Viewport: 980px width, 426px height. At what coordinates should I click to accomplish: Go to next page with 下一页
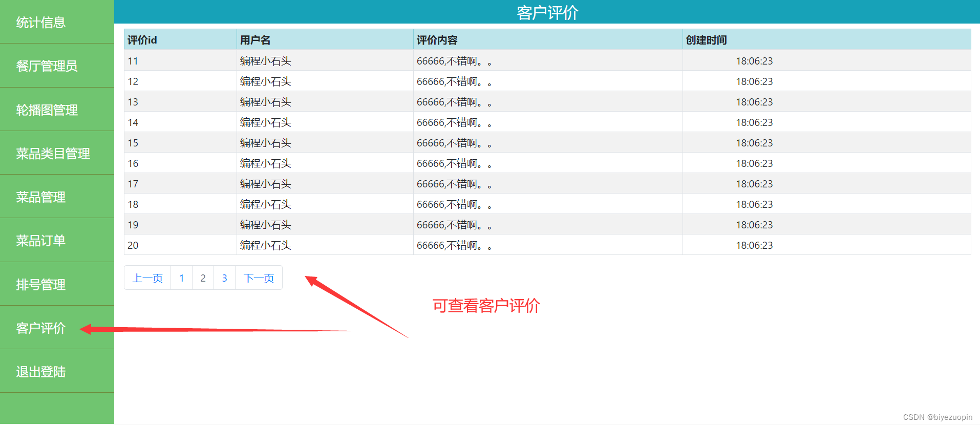click(x=259, y=278)
